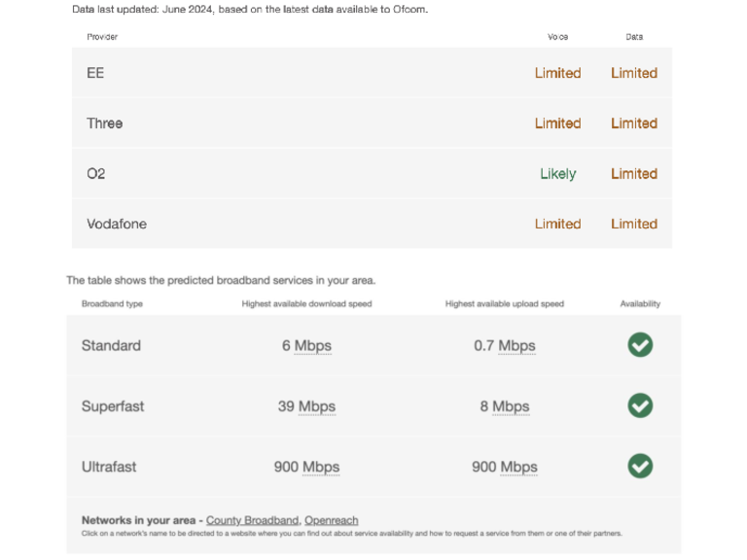This screenshot has width=747, height=560.
Task: Click the Superfast 8 Mbps upload speed
Action: coord(504,406)
